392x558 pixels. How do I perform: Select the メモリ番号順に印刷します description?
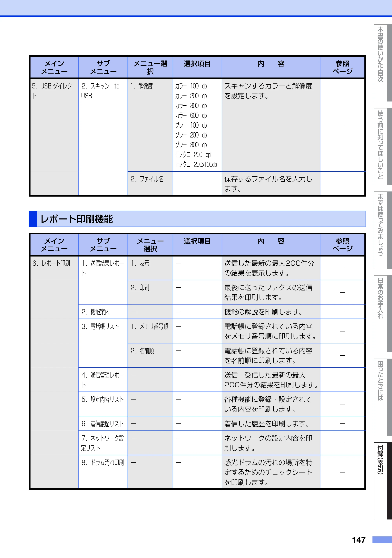[270, 331]
